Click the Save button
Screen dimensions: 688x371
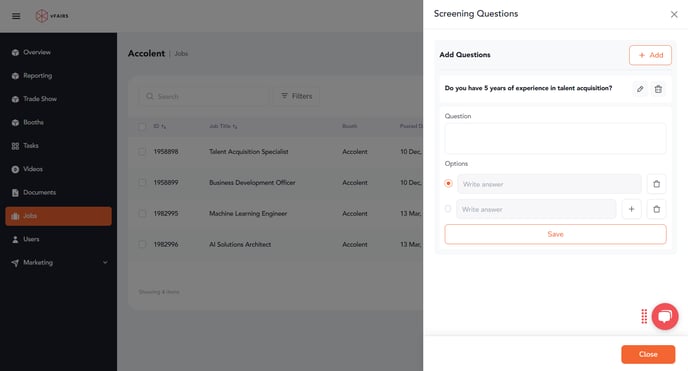point(555,234)
